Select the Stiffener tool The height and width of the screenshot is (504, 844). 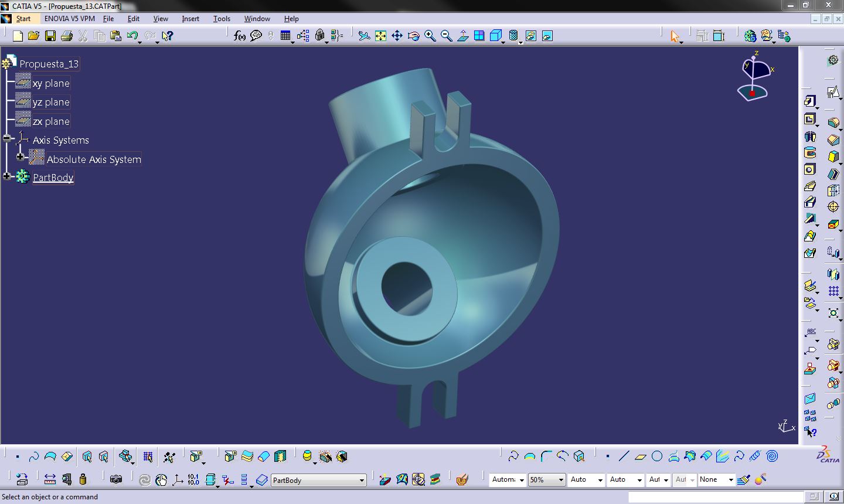[810, 220]
